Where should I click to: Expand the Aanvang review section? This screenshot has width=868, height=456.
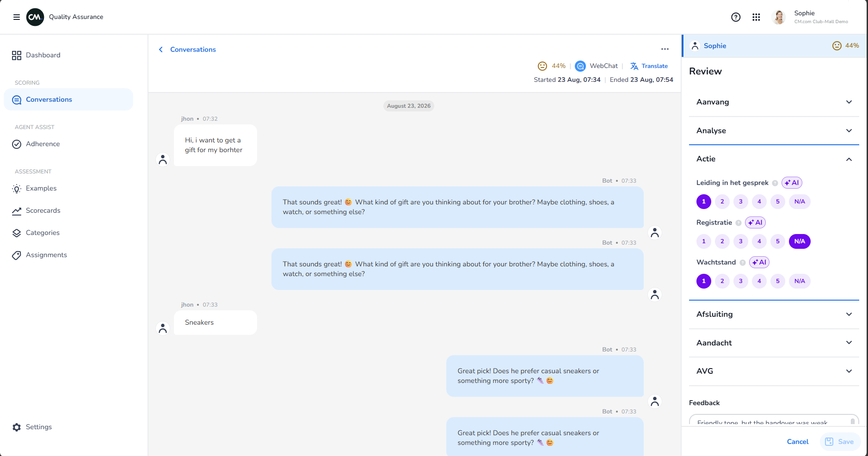[774, 102]
